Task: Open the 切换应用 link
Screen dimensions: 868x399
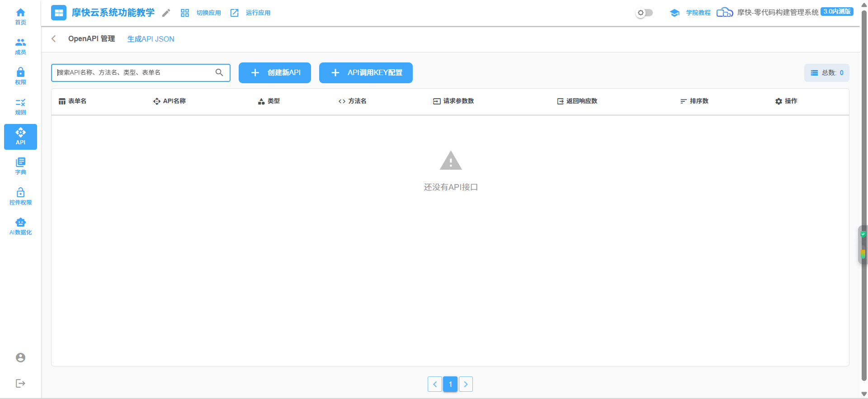Action: [x=209, y=13]
